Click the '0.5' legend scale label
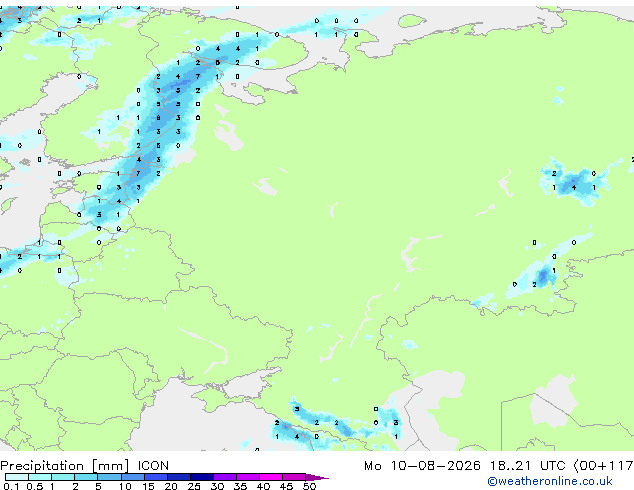This screenshot has width=634, height=490. pos(34,486)
